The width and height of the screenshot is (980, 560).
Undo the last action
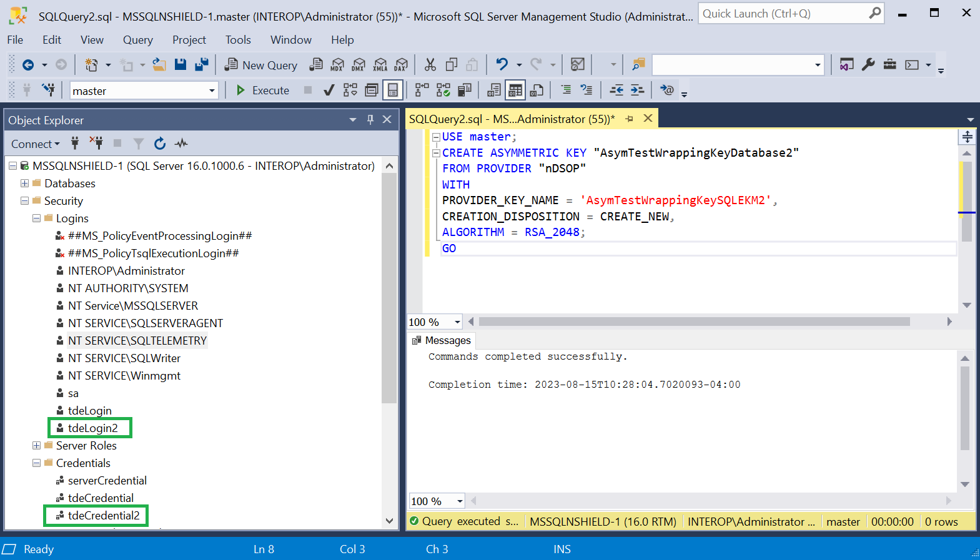point(502,65)
